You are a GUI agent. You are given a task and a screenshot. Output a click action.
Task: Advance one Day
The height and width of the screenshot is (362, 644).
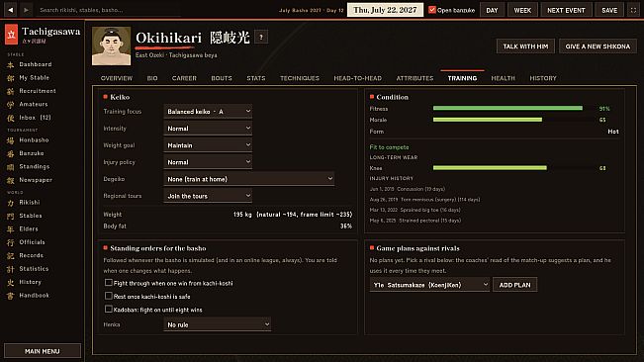(492, 10)
